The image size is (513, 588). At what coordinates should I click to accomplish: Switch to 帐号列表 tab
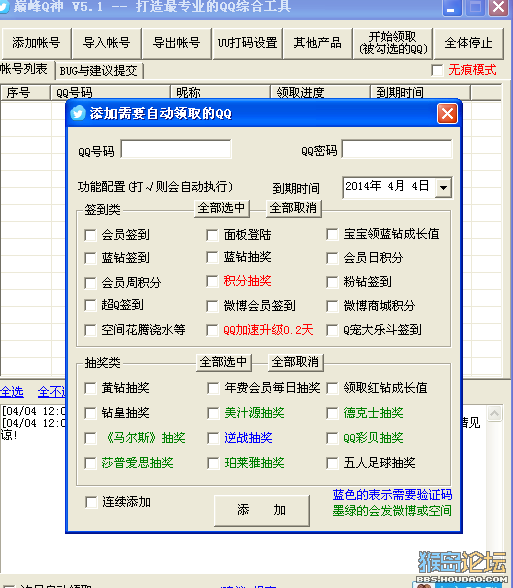24,69
